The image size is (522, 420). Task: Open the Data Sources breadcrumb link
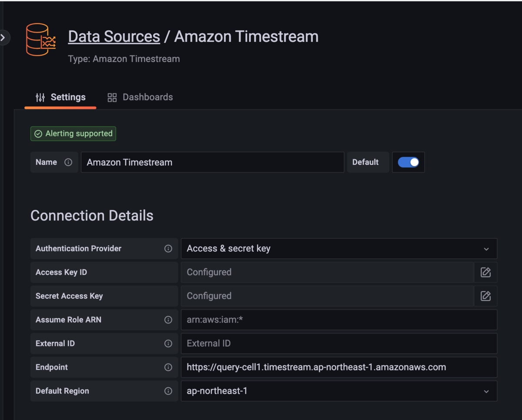point(114,37)
